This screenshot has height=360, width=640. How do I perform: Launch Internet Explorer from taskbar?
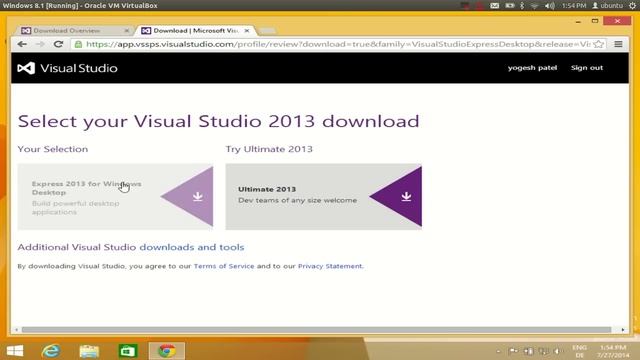[51, 351]
